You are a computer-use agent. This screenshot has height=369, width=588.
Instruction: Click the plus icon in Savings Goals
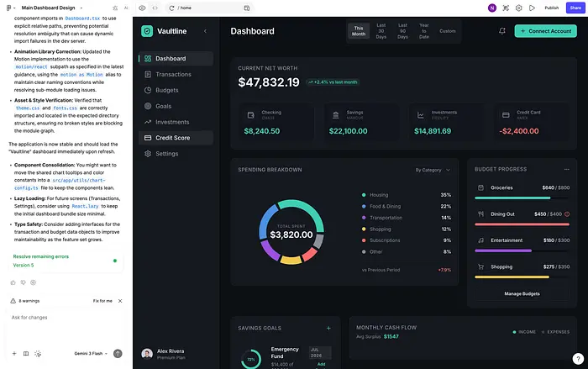[x=328, y=328]
